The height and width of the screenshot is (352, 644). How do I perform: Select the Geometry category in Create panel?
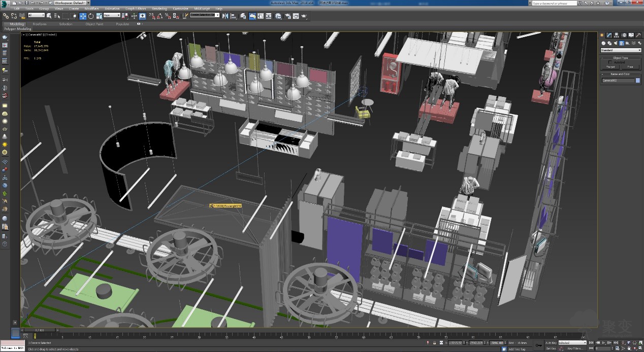click(x=603, y=43)
